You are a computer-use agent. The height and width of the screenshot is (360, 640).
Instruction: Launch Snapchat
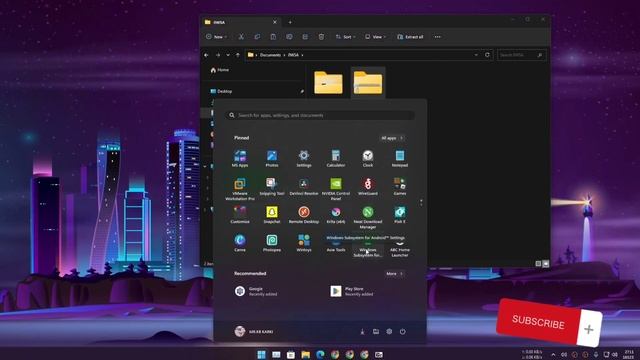(x=272, y=215)
